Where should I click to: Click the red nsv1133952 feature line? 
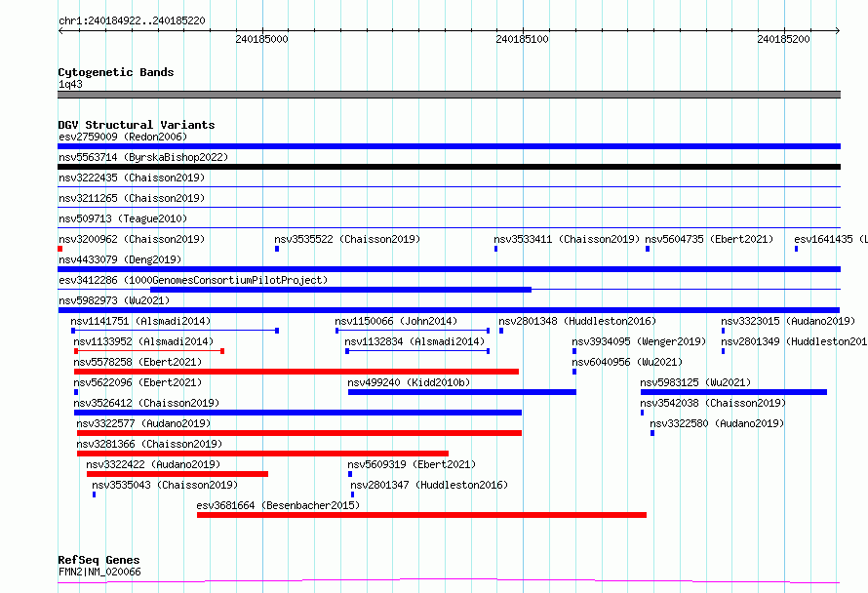(149, 351)
